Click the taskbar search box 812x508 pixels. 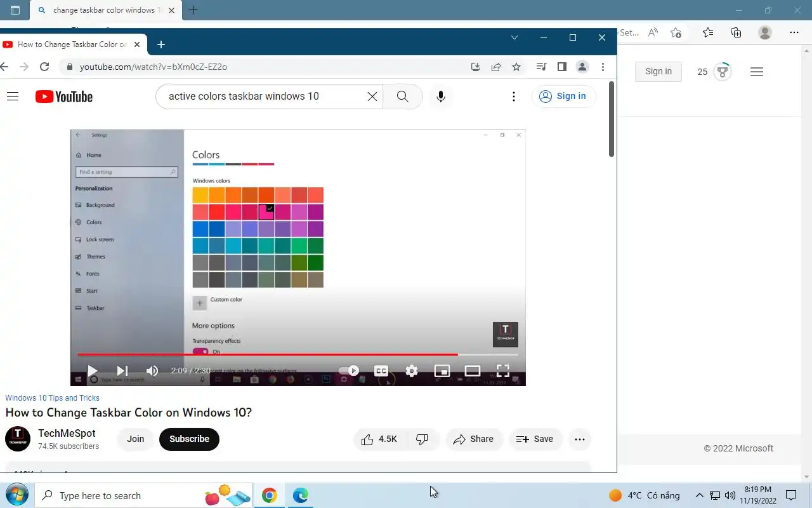(145, 495)
